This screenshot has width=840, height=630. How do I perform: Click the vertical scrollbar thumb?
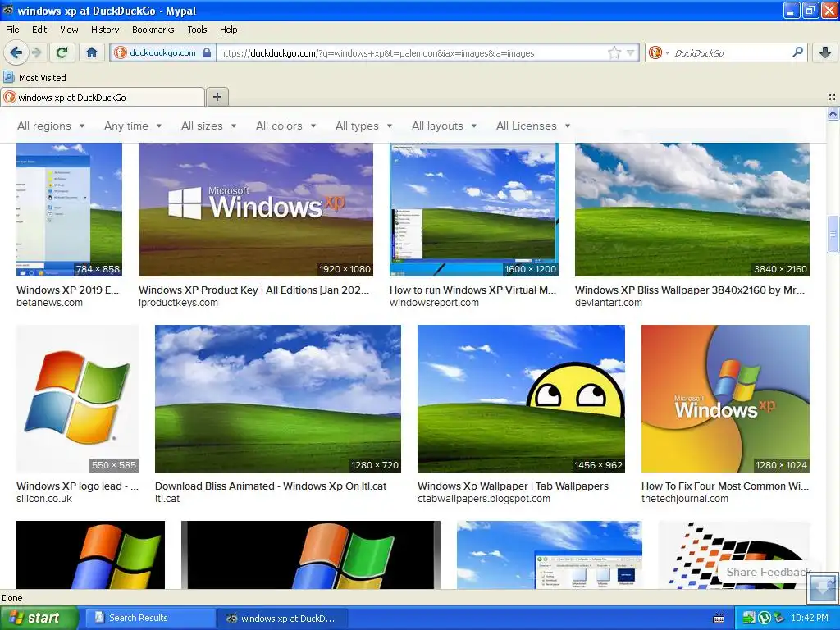pos(833,233)
